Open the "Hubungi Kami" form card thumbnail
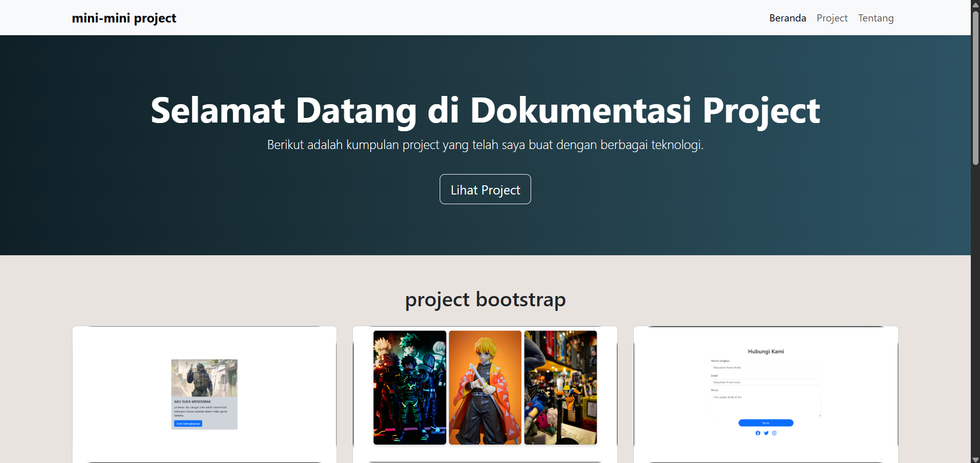Viewport: 980px width, 463px height. [766, 394]
